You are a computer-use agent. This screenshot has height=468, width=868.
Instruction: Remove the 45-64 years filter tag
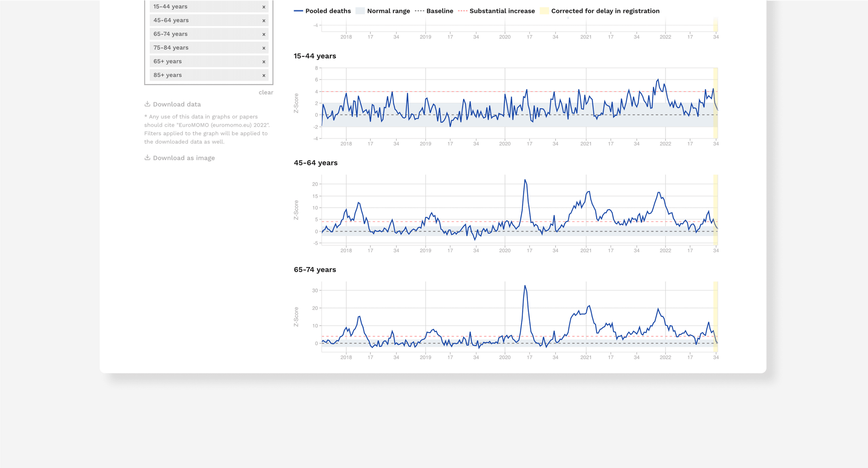pyautogui.click(x=264, y=21)
